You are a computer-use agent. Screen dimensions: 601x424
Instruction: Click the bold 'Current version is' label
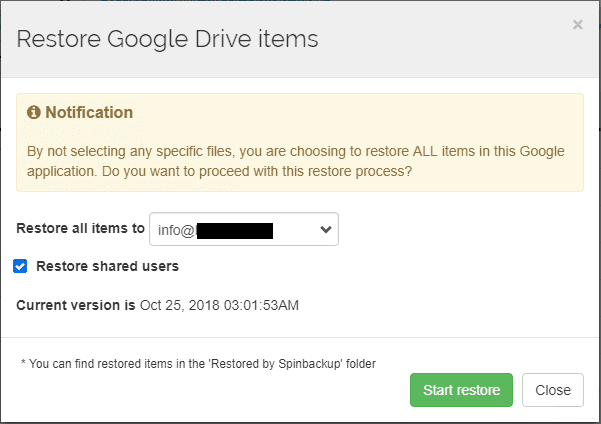[76, 303]
